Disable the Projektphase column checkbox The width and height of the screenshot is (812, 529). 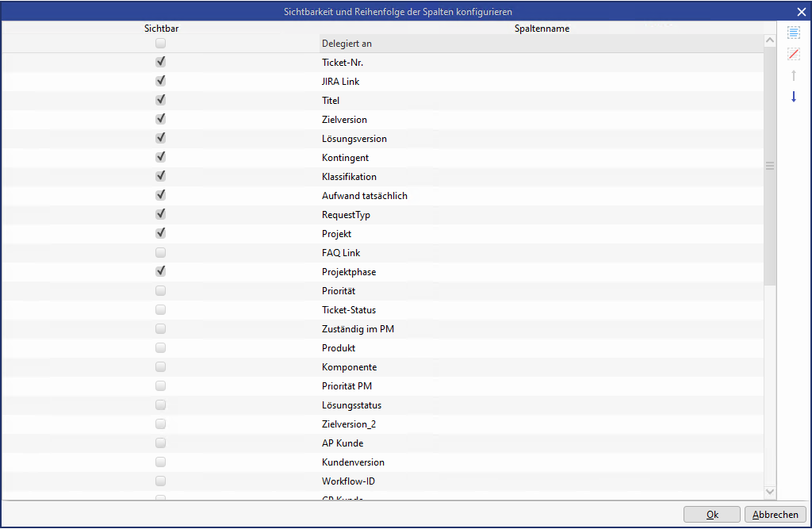(x=161, y=272)
